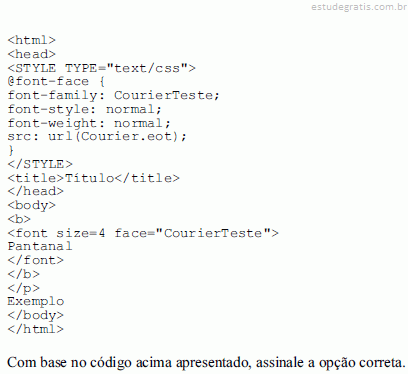
Task: Click the closing curly brace line
Action: coord(11,150)
